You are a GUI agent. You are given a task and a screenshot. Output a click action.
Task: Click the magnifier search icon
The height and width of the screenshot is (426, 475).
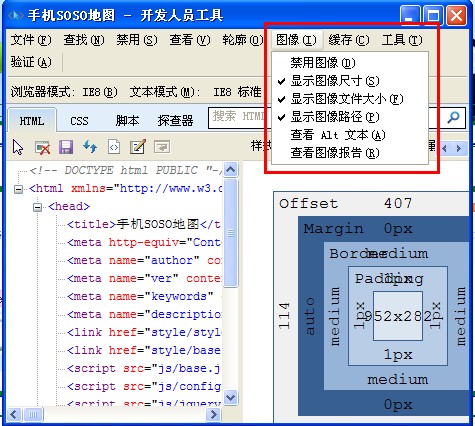click(x=453, y=117)
